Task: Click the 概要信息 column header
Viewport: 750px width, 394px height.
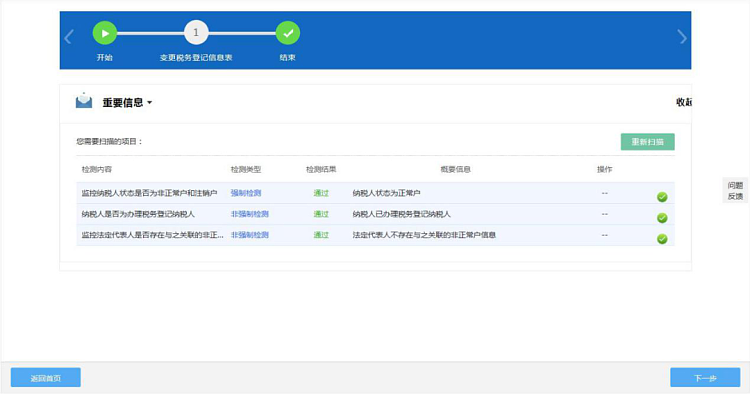Action: 455,169
